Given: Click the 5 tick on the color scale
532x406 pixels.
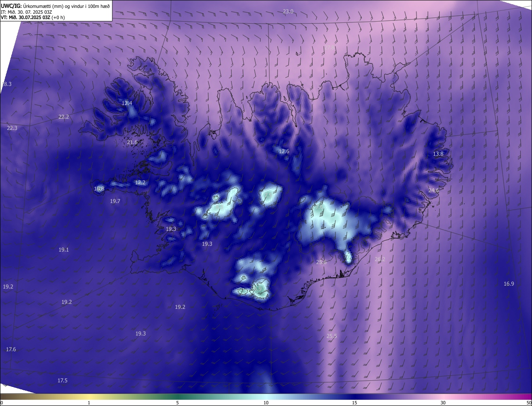Looking at the screenshot, I should 177,403.
